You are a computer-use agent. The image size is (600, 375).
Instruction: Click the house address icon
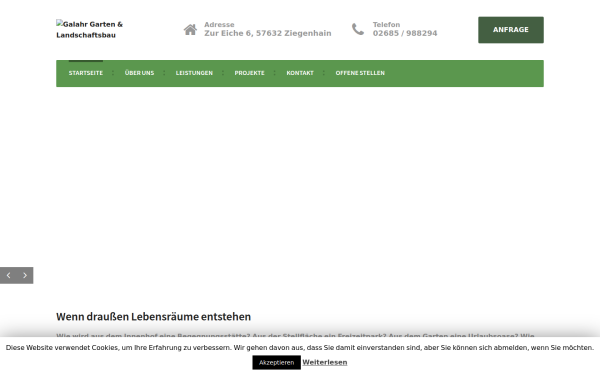(x=190, y=29)
